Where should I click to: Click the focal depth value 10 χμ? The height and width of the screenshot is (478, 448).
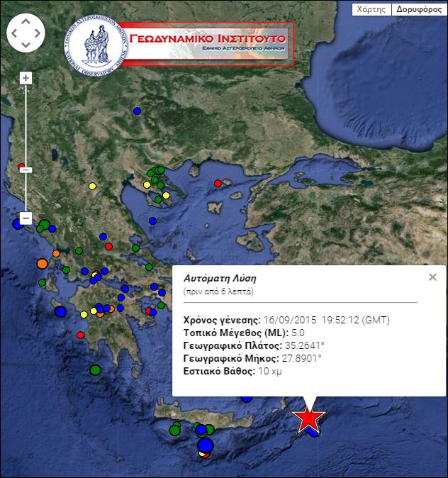tap(270, 371)
